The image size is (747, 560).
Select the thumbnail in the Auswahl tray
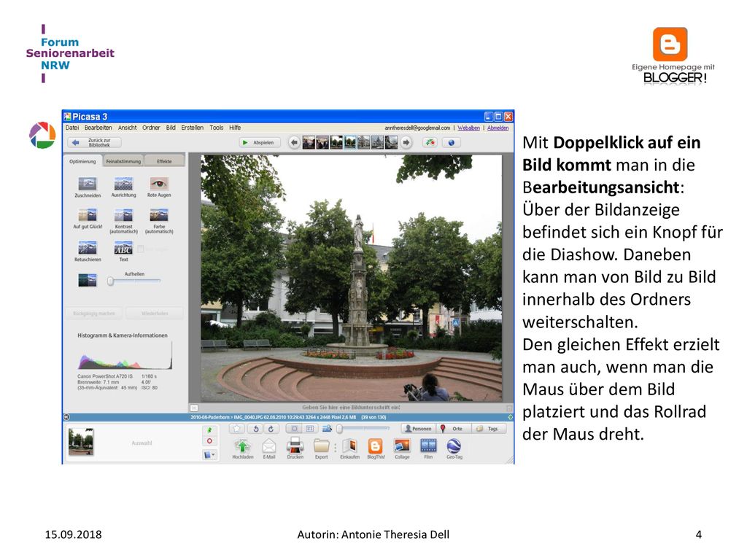80,441
